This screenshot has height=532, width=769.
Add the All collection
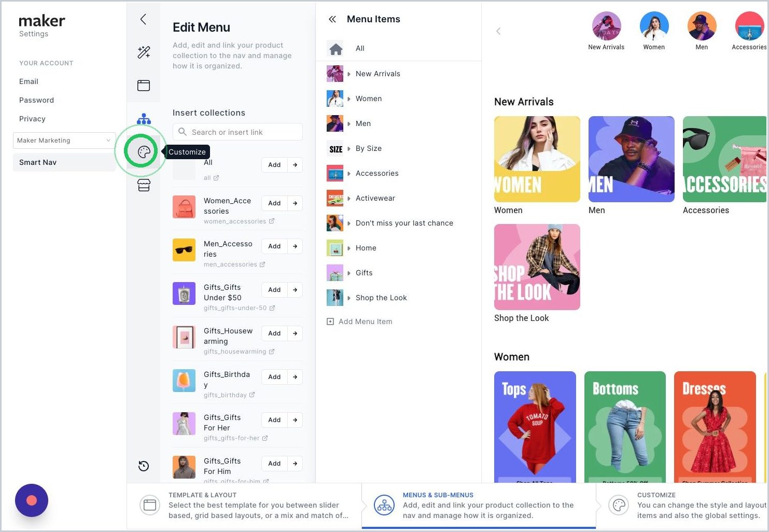pos(274,165)
